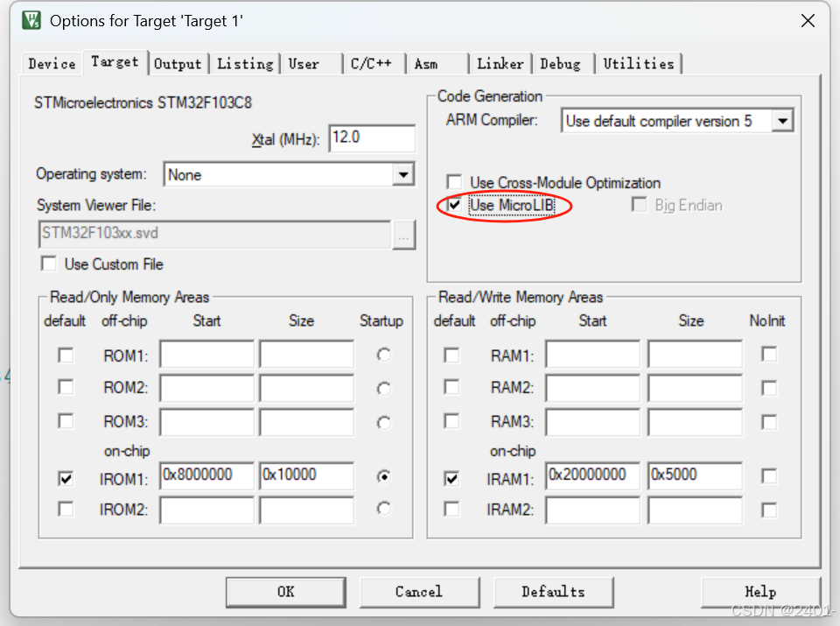Click the Defaults button
Screen dimensions: 840x626
click(553, 592)
